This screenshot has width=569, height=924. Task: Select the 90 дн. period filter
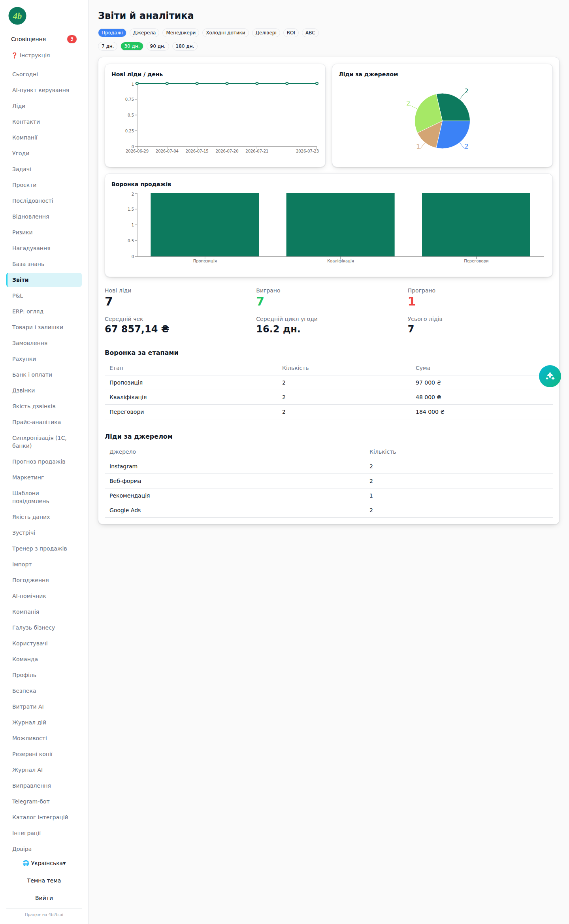coord(158,46)
